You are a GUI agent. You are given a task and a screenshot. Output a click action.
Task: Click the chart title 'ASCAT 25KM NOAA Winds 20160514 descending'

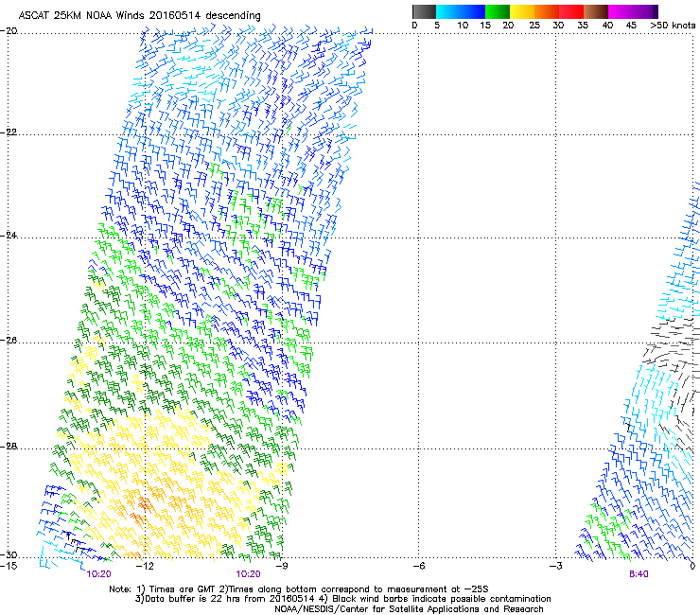click(139, 16)
